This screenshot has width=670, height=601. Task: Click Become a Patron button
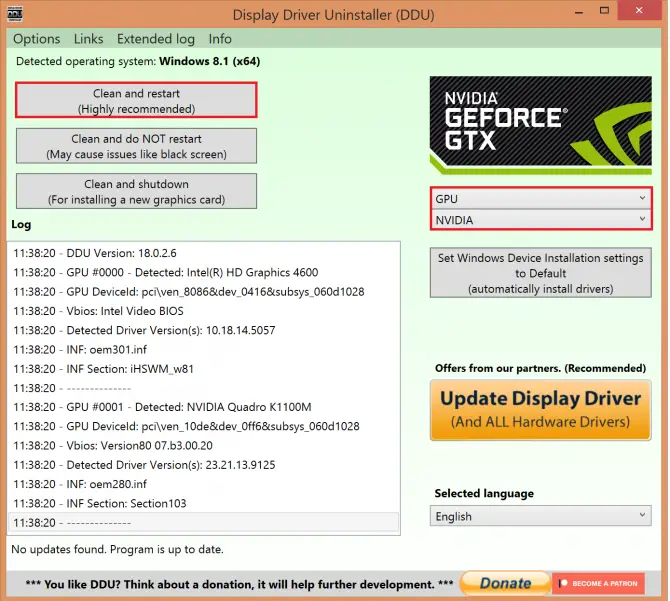pos(598,583)
